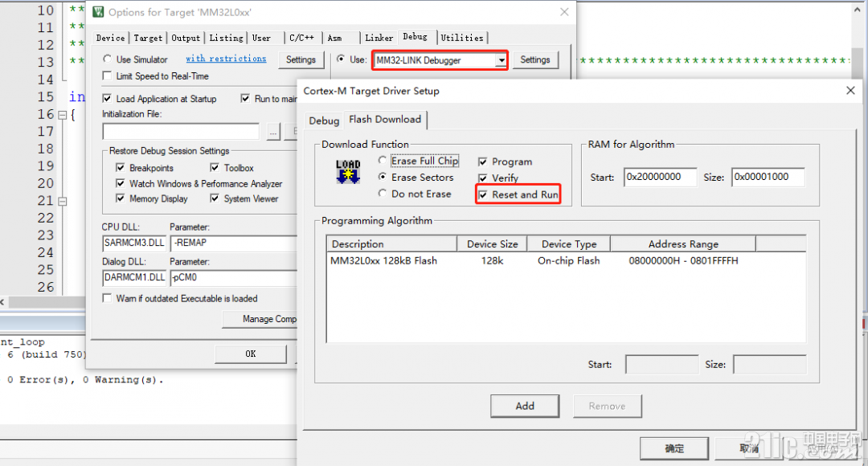Click the Initialization File input field
Viewport: 868px width, 466px height.
(x=181, y=132)
